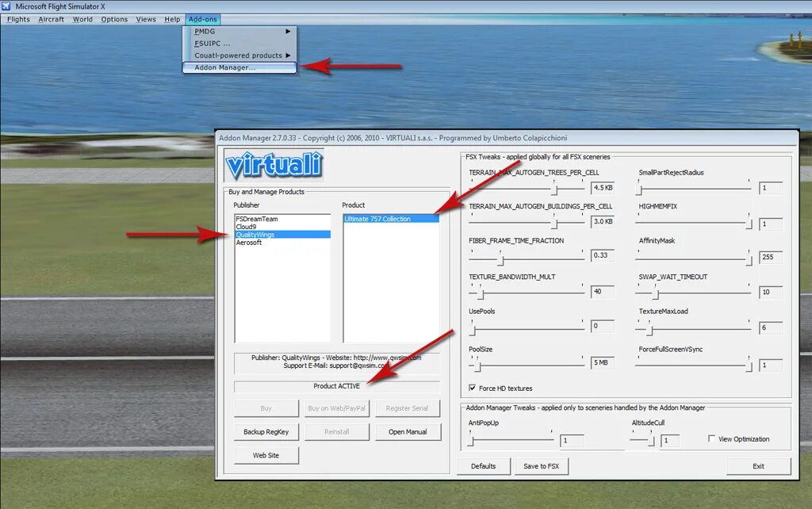This screenshot has width=812, height=509.
Task: Click the Product ACTIVE status text
Action: click(336, 386)
